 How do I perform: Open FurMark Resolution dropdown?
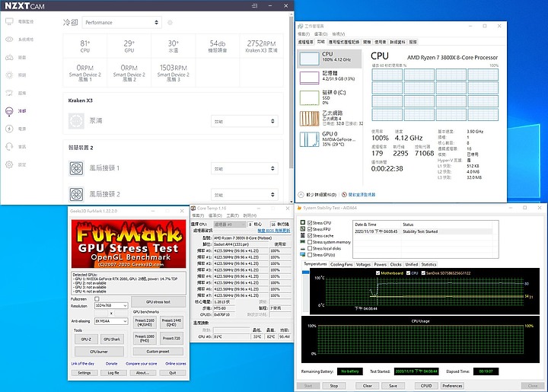tap(111, 306)
